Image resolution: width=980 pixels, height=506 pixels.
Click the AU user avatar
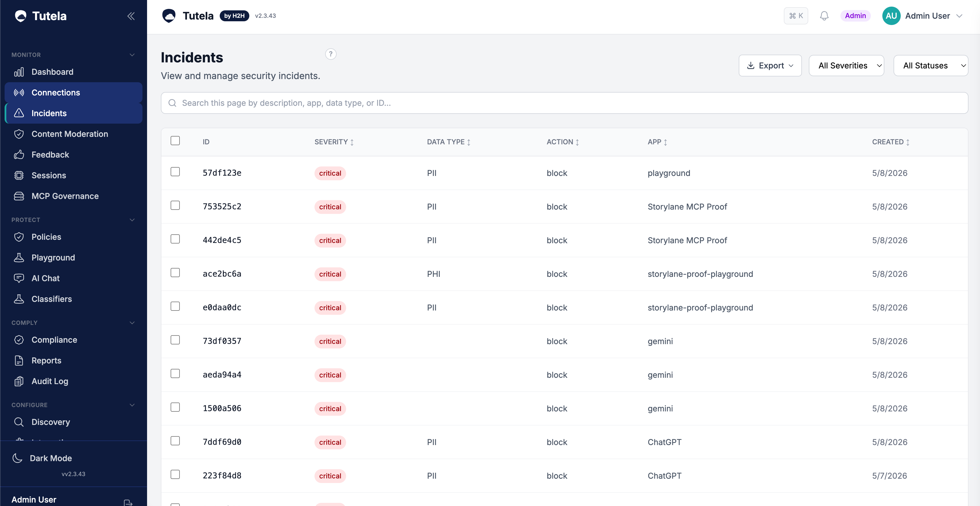tap(891, 16)
